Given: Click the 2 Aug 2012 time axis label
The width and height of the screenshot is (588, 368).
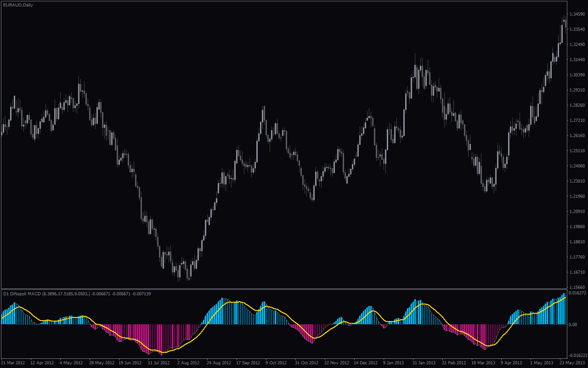Looking at the screenshot, I should 188,363.
